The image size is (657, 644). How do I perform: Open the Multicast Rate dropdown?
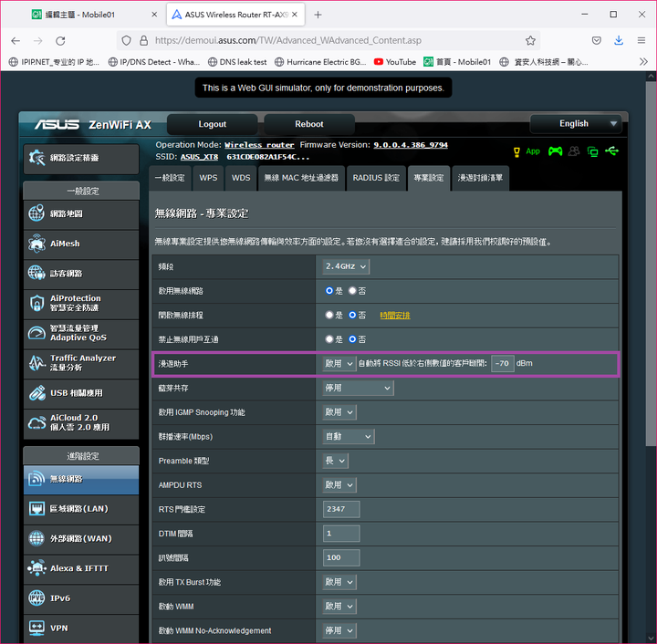click(349, 436)
